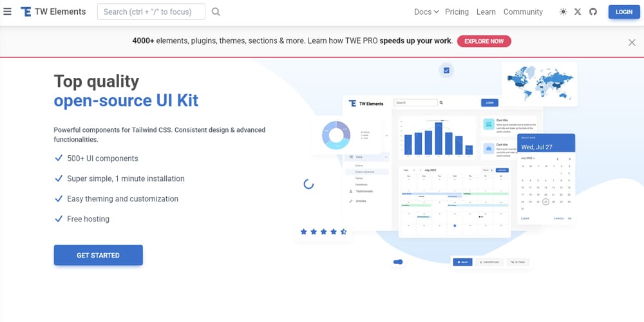Open the GitHub repository icon

tap(592, 12)
